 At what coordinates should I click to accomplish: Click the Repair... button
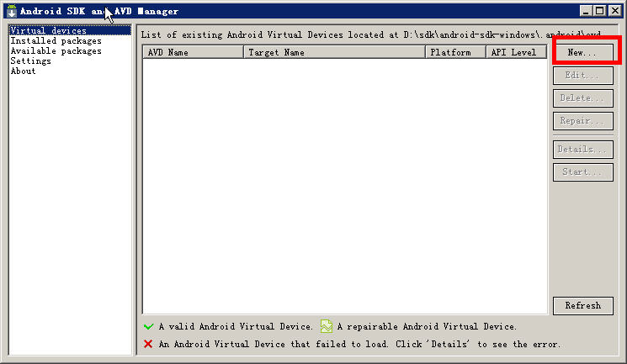pos(582,121)
